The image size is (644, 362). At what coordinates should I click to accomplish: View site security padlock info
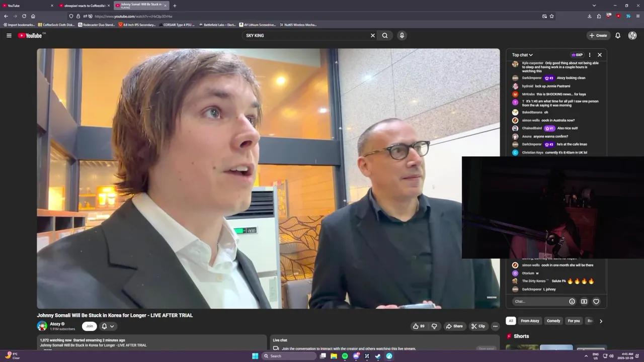pyautogui.click(x=78, y=16)
